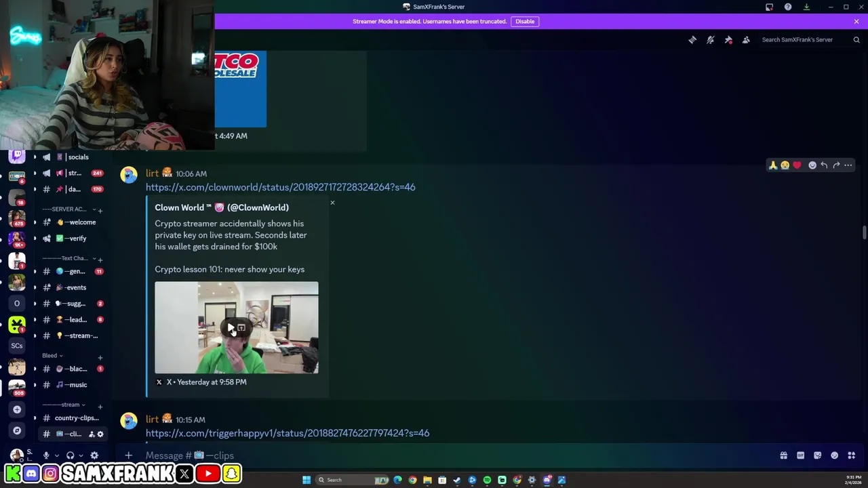The height and width of the screenshot is (488, 868).
Task: Open the music channel
Action: point(70,385)
